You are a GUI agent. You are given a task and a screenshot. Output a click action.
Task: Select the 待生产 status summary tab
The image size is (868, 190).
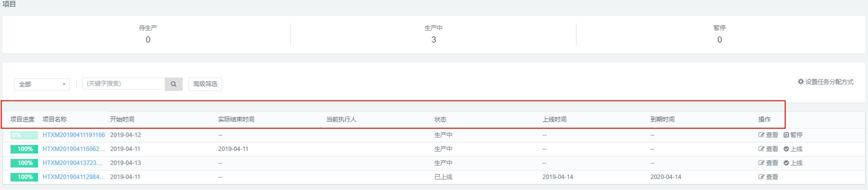pyautogui.click(x=148, y=34)
